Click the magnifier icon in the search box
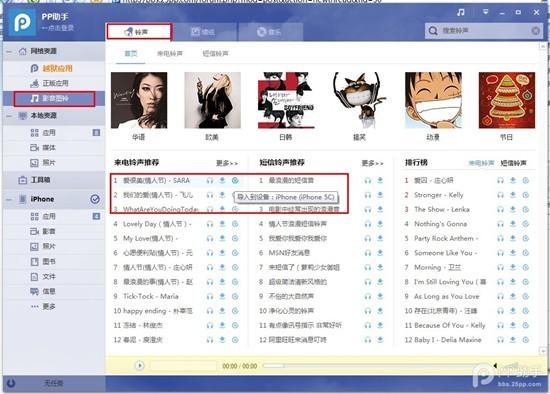 click(x=433, y=31)
